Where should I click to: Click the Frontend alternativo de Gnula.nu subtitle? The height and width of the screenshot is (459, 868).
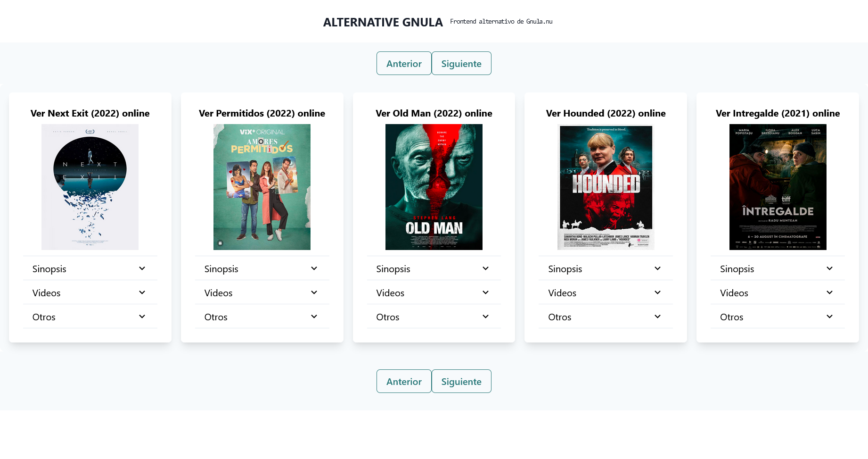click(x=501, y=22)
